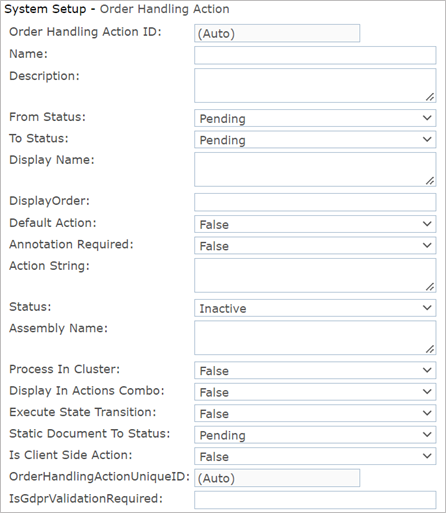Viewport: 446px width, 513px height.
Task: Open the From Status dropdown
Action: tap(315, 118)
